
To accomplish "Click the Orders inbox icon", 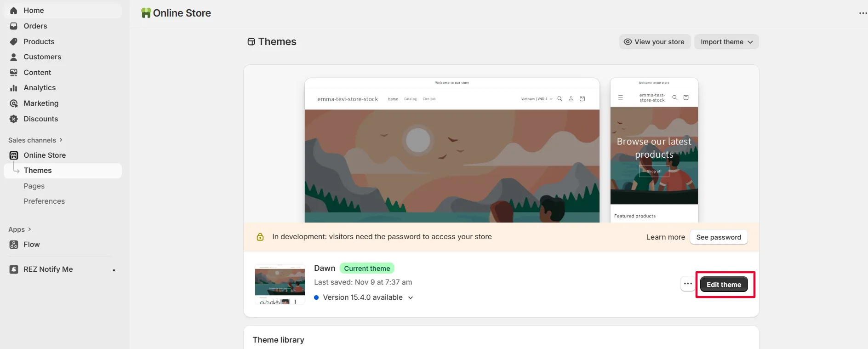I will tap(14, 26).
